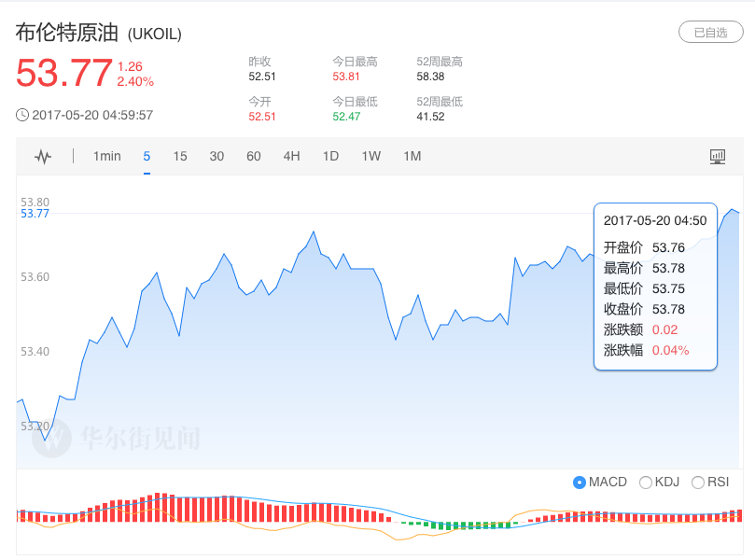Open the 4H chart timeframe
The height and width of the screenshot is (560, 755).
click(x=291, y=157)
